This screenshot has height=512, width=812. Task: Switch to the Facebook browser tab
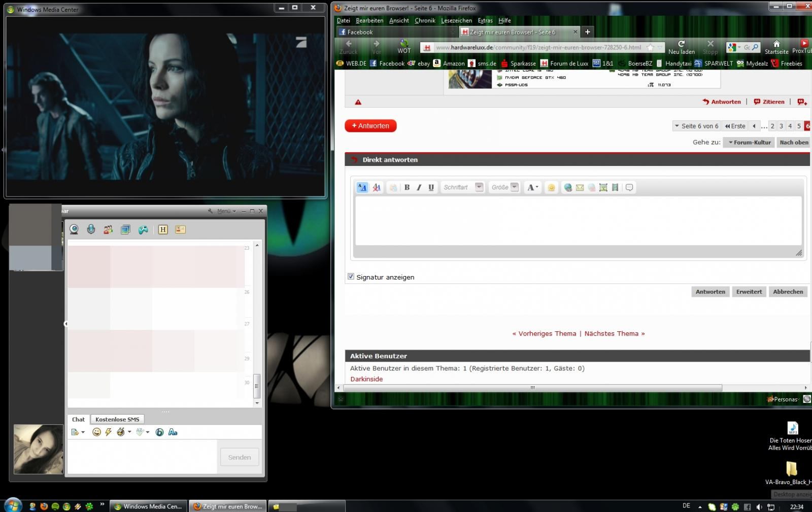tap(396, 32)
